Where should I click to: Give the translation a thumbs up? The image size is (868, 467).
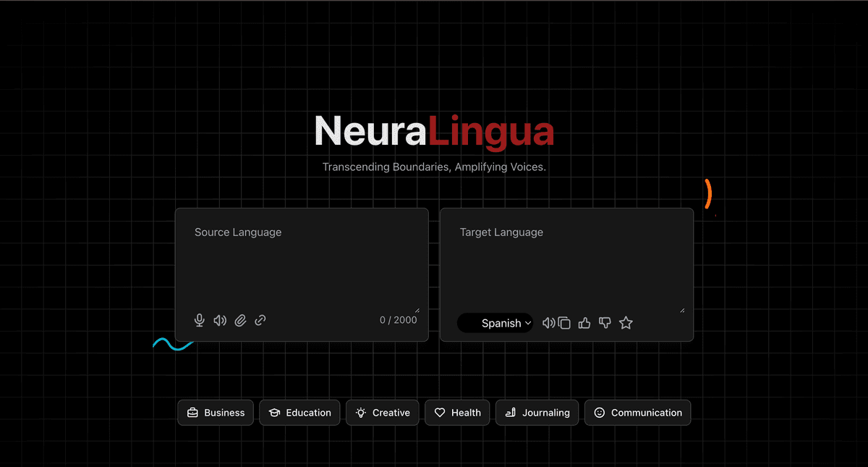(584, 323)
